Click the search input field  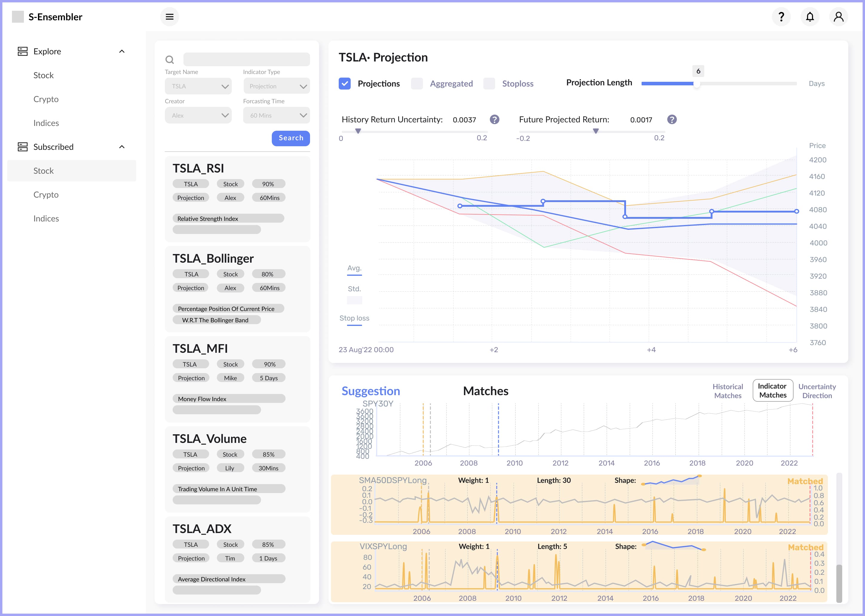pyautogui.click(x=247, y=60)
